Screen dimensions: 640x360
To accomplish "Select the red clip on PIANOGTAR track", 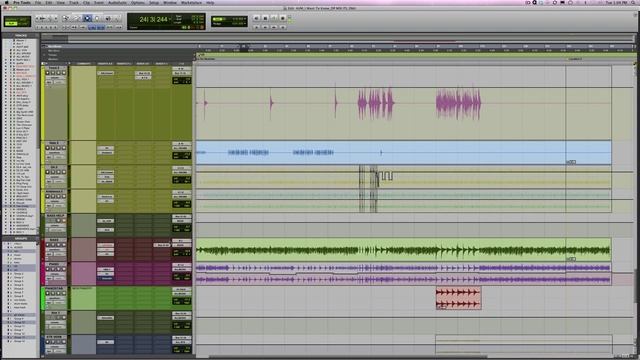I will [x=458, y=298].
